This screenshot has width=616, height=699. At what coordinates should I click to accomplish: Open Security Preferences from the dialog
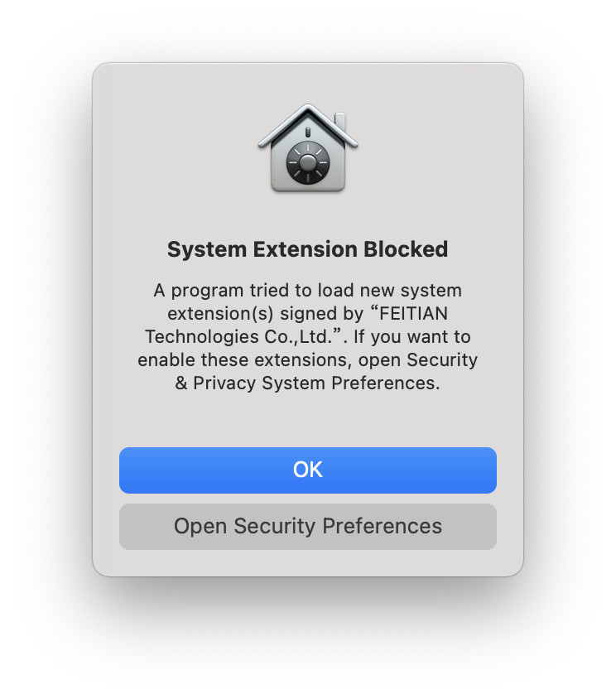point(308,527)
